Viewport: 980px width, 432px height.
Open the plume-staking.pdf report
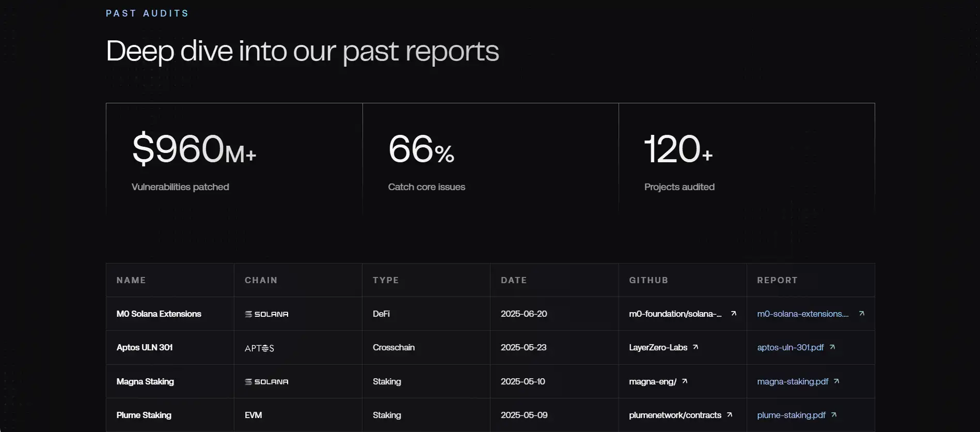791,415
